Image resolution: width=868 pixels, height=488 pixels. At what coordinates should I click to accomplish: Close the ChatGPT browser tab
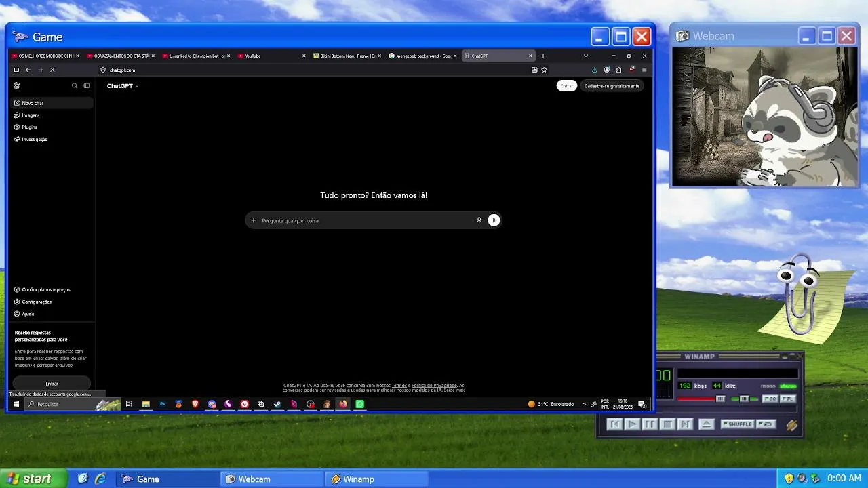coord(530,56)
